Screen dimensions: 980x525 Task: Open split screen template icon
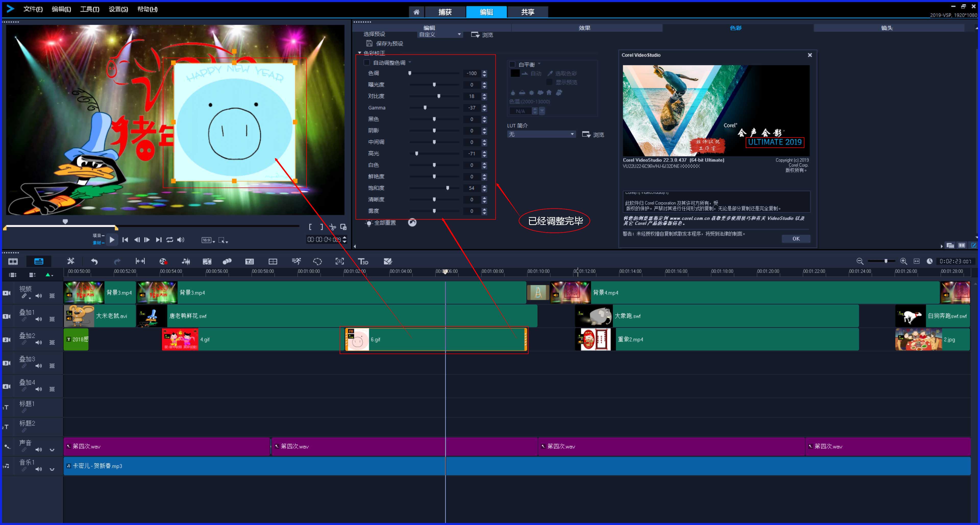click(273, 261)
